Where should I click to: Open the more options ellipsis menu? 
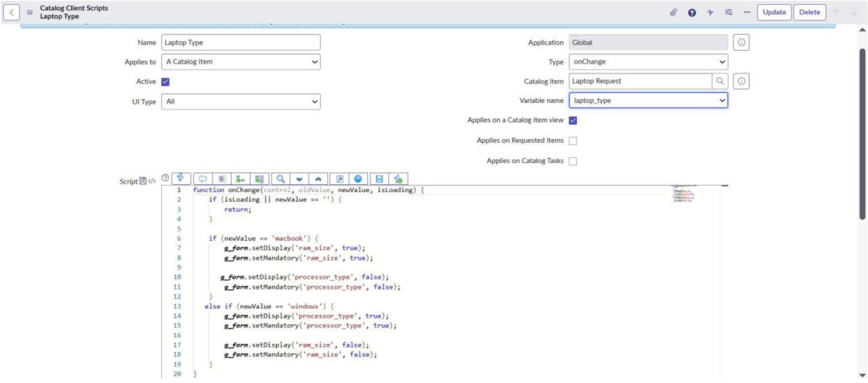pos(747,13)
